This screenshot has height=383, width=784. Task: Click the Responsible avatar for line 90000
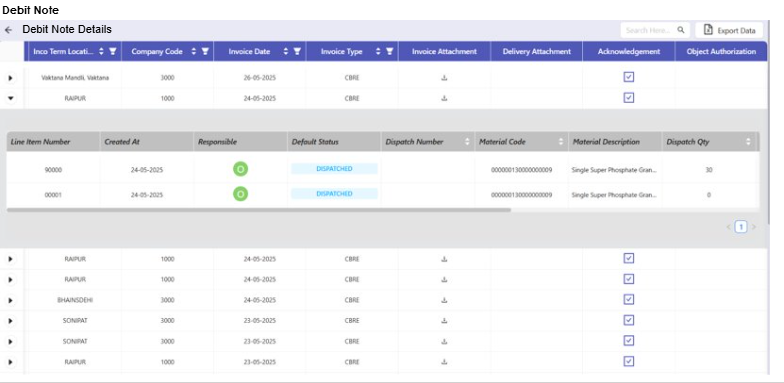[x=240, y=170]
